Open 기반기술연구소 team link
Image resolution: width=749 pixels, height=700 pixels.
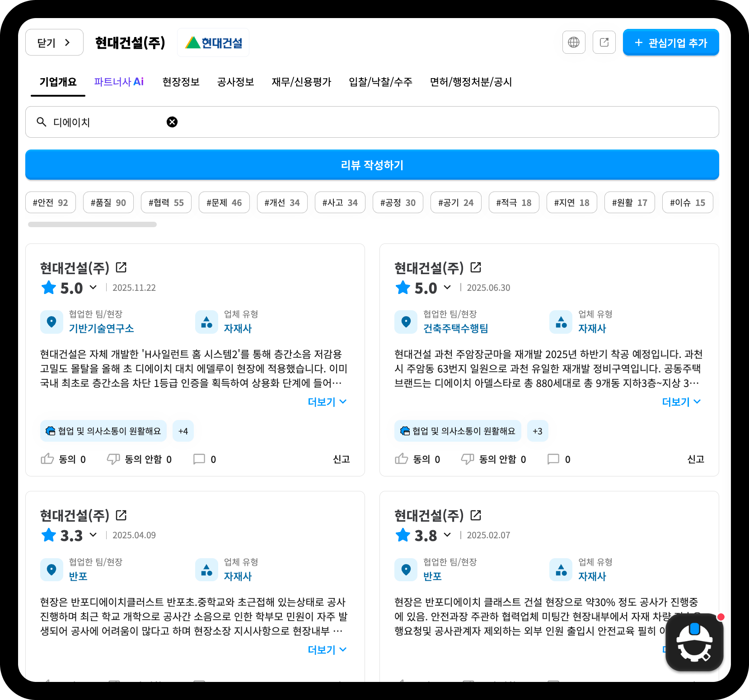101,328
